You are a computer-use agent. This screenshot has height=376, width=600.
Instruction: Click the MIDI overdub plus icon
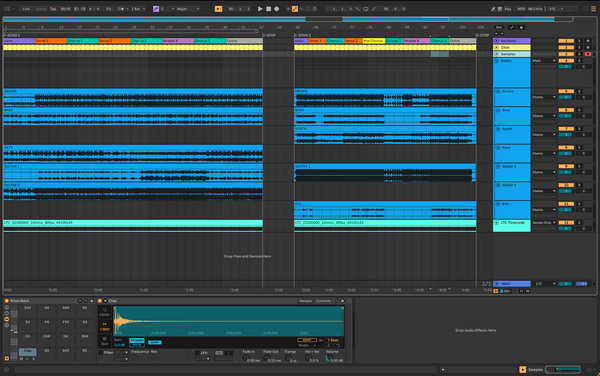[288, 9]
